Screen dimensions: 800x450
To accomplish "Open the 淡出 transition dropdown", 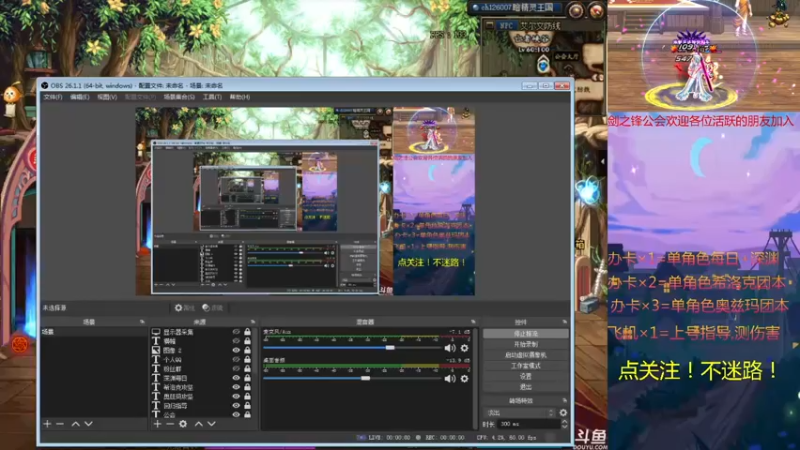I will 520,413.
